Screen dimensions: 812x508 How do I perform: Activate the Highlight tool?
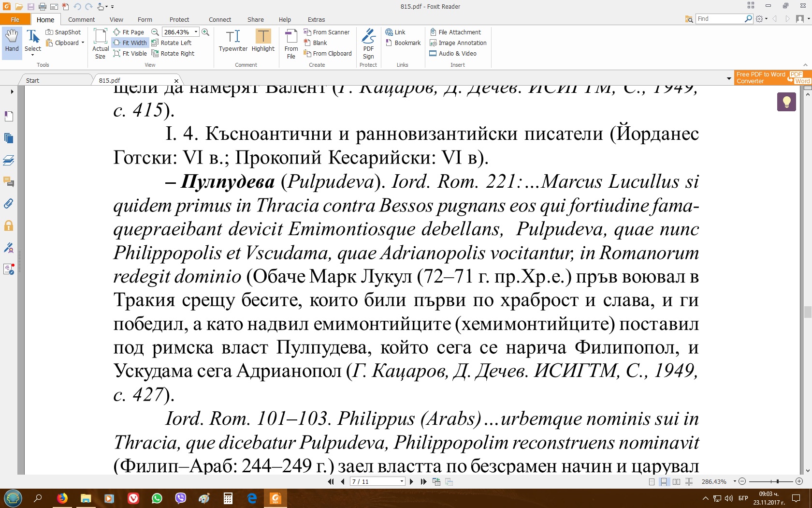tap(263, 41)
